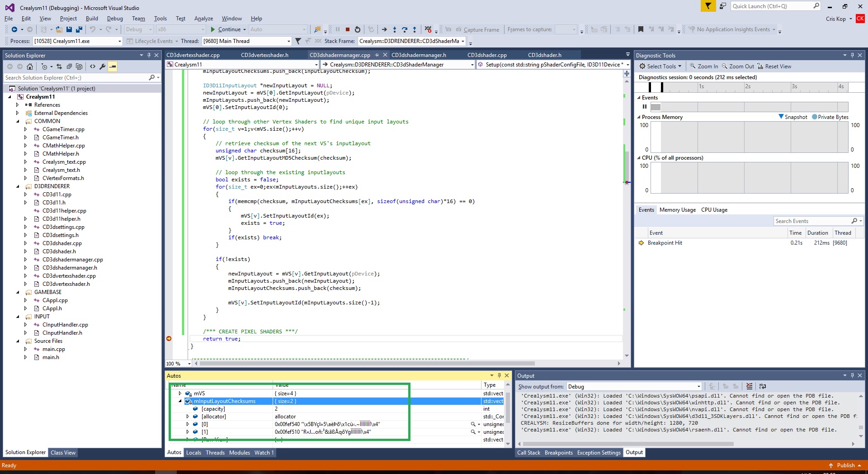Screen dimensions: 868x474
Task: Click the bookmark icon in the toolbar
Action: [x=641, y=29]
